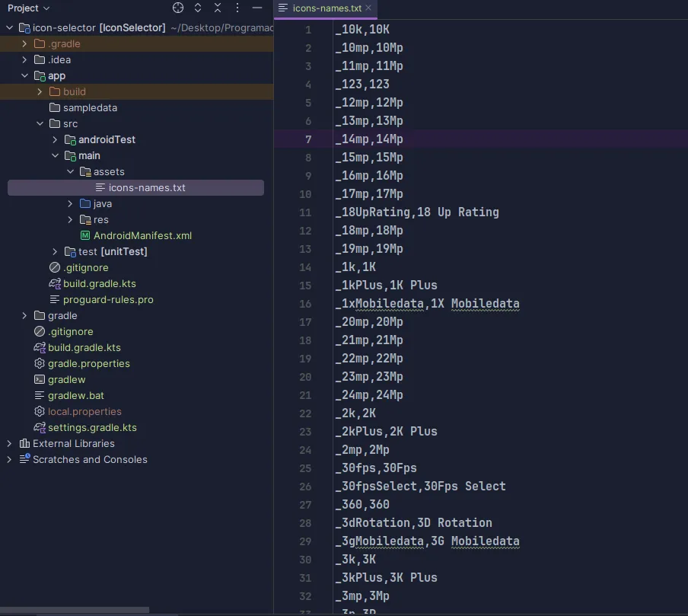Expand the androidTest folder
Viewport: 688px width, 616px height.
click(x=55, y=140)
